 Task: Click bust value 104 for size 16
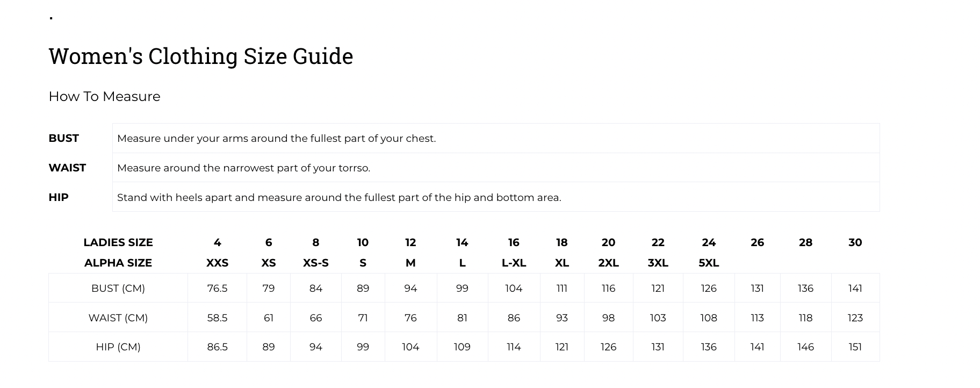click(x=514, y=289)
